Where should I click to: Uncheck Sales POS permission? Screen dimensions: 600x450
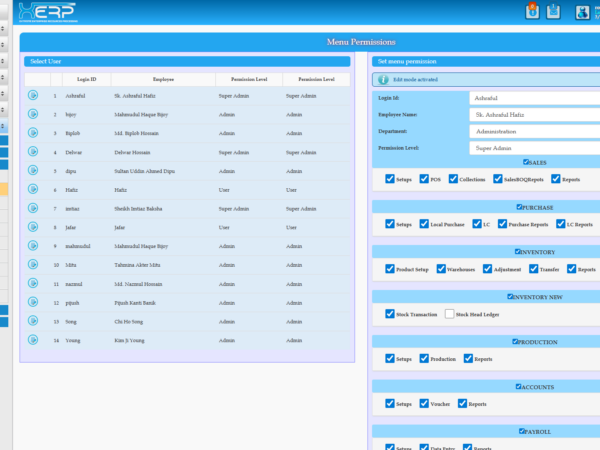pos(424,179)
